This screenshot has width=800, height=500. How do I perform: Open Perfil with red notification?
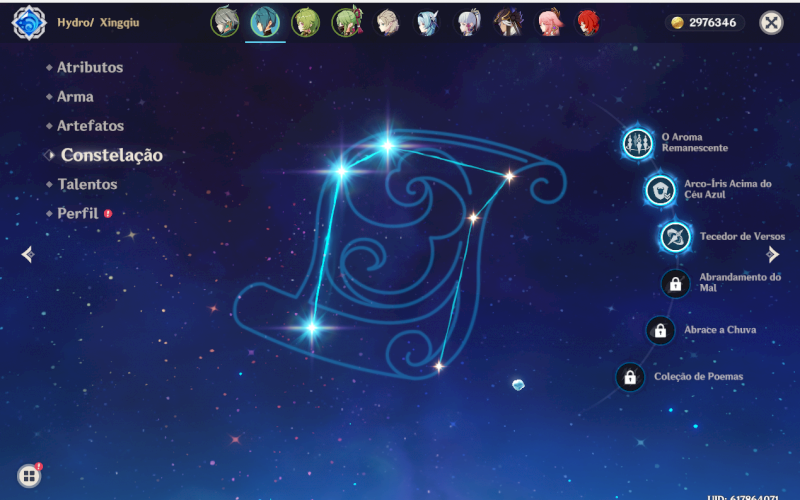[78, 214]
